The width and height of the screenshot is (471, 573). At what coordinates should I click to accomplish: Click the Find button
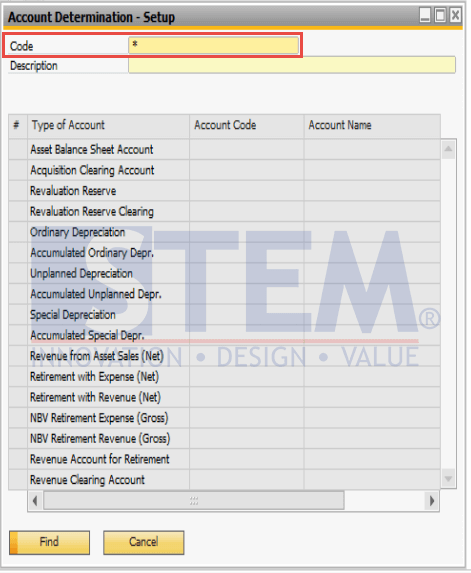coord(49,542)
